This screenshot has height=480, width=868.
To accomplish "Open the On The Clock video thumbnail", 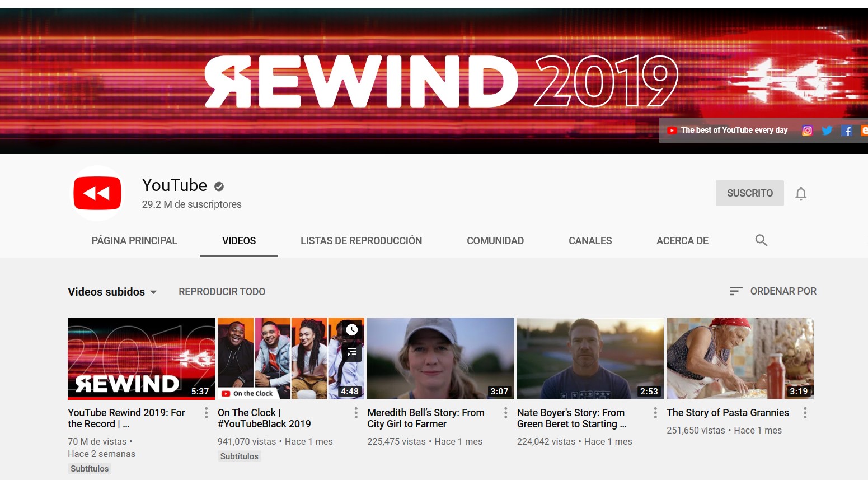I will pos(291,358).
